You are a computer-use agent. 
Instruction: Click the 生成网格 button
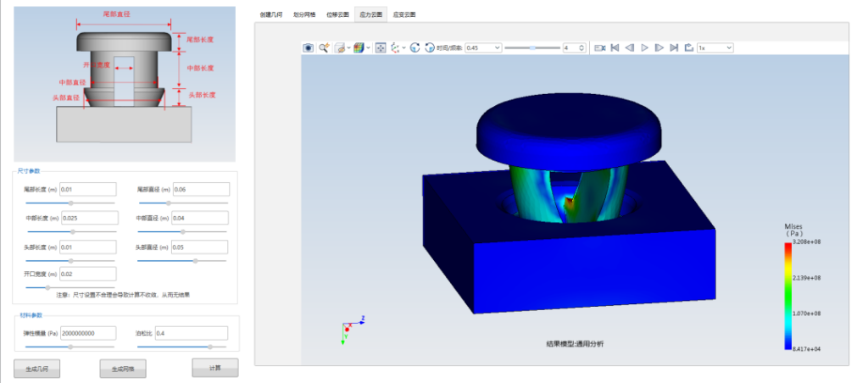(123, 369)
